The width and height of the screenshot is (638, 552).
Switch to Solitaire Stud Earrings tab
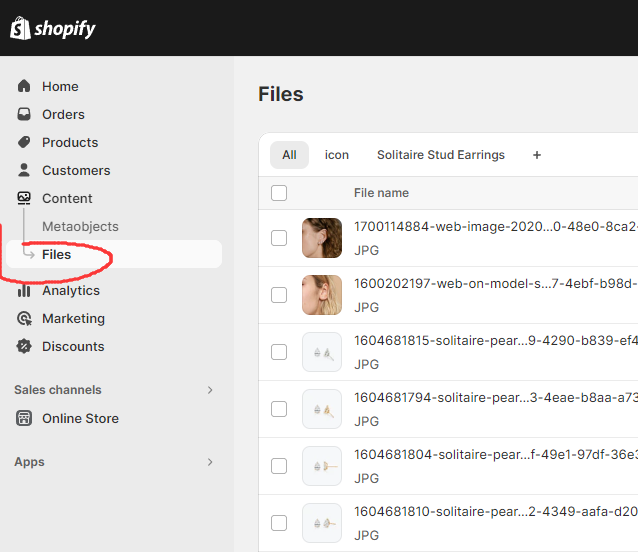pos(441,155)
